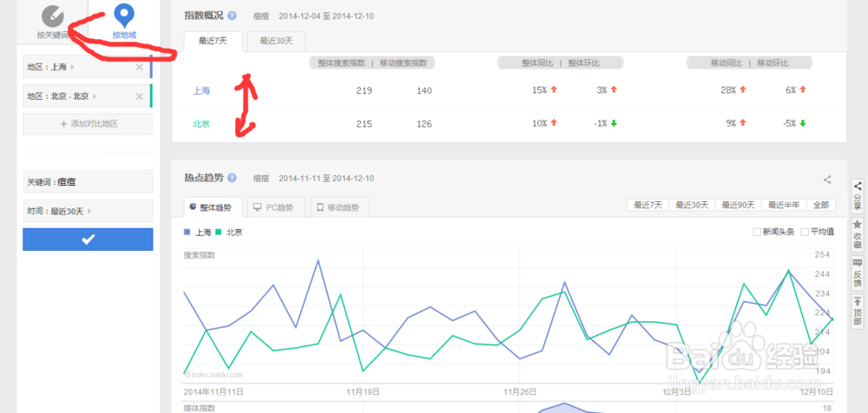The height and width of the screenshot is (413, 868).
Task: Click the 整体搜索指数 column header
Action: pos(341,62)
